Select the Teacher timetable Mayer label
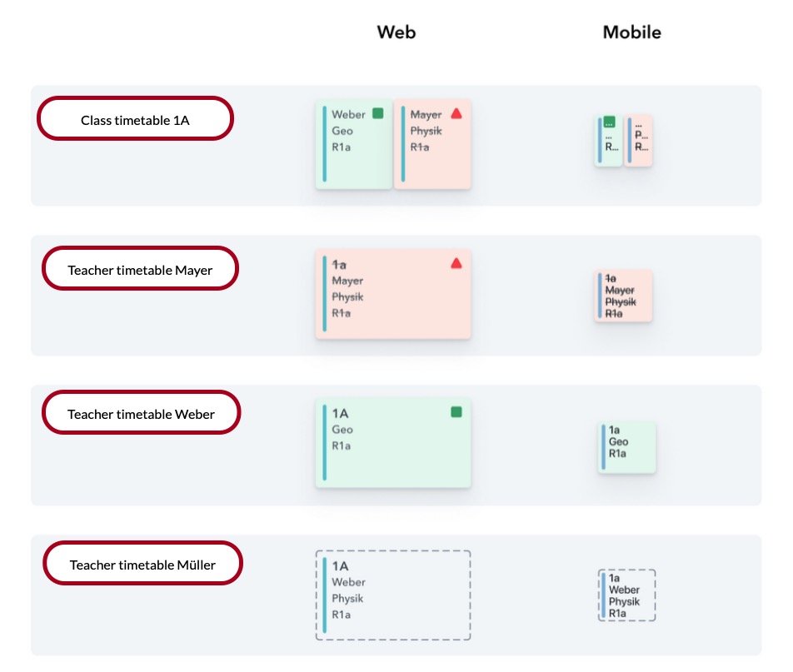Image resolution: width=793 pixels, height=672 pixels. click(x=140, y=269)
